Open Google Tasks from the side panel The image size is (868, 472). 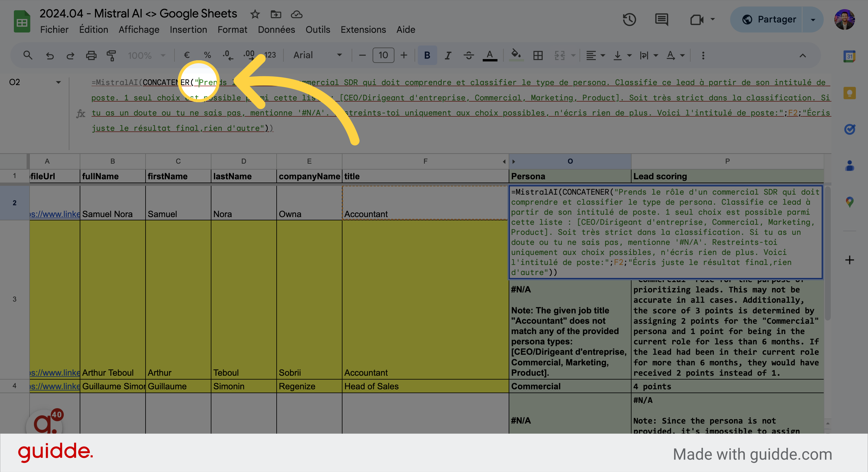click(x=850, y=129)
